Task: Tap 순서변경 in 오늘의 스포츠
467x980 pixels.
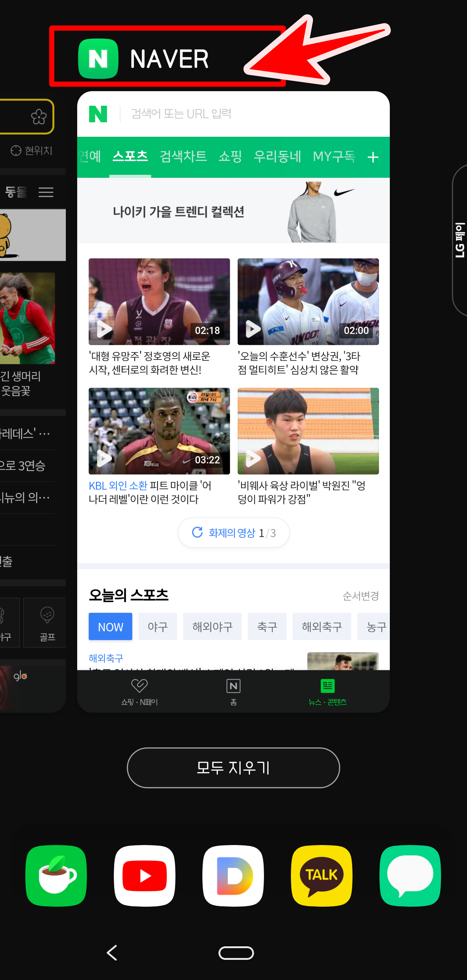Action: (x=361, y=596)
